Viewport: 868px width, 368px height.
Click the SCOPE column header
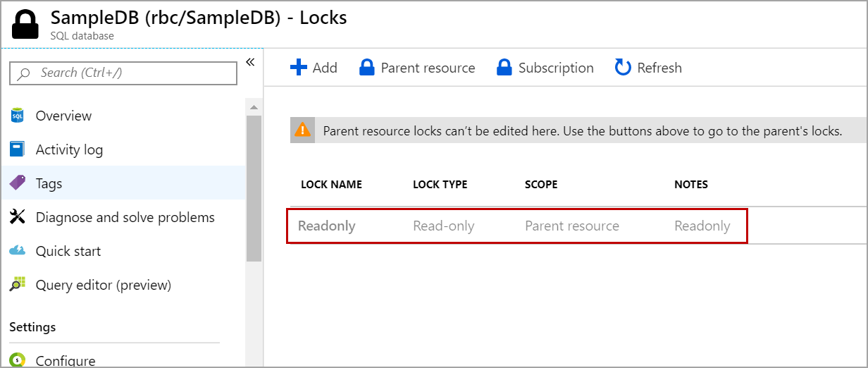541,185
